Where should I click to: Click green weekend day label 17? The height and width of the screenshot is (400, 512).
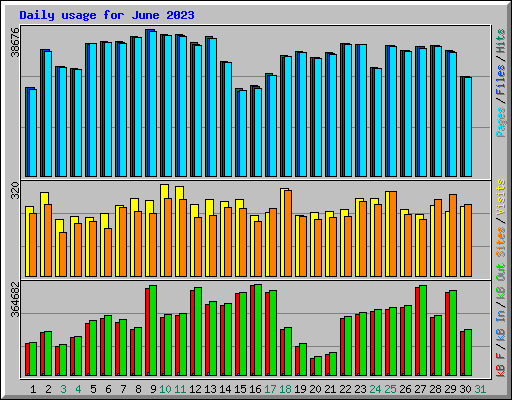[x=270, y=389]
